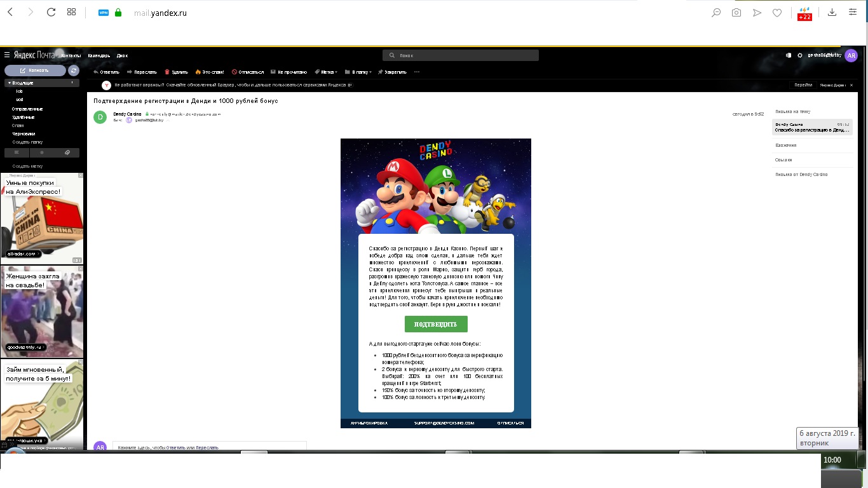Viewport: 868px width, 488px height.
Task: Click the Поиск mail search field
Action: coord(461,55)
